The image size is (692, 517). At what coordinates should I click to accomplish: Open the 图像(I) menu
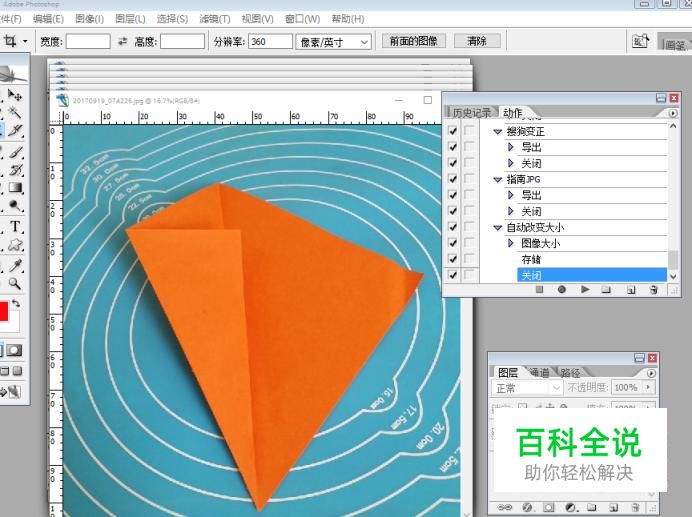(90, 19)
